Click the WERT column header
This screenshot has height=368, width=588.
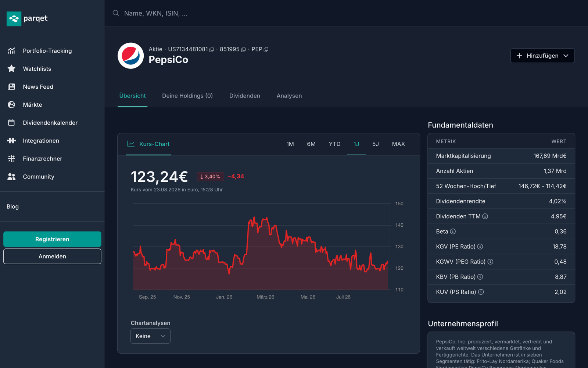pyautogui.click(x=559, y=141)
